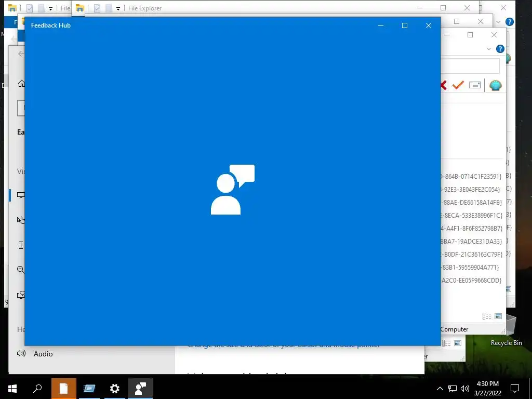Select the row ending -92E3-3E043FE2C054}
Screen dimensions: 532x399
(x=471, y=189)
